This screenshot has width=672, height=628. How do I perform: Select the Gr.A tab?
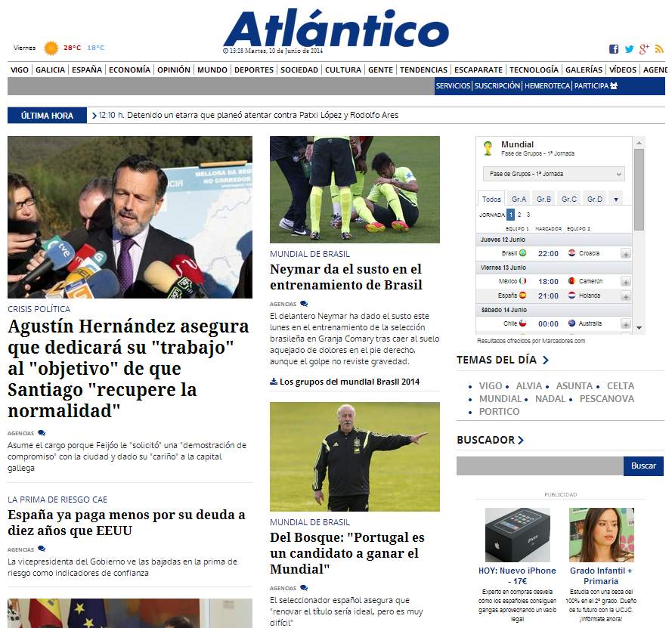coord(519,200)
